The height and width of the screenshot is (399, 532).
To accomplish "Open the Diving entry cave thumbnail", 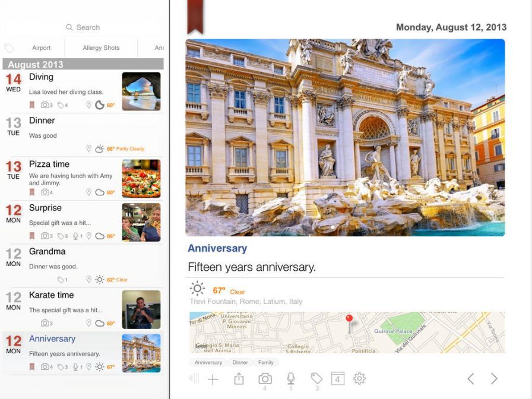I will (141, 91).
